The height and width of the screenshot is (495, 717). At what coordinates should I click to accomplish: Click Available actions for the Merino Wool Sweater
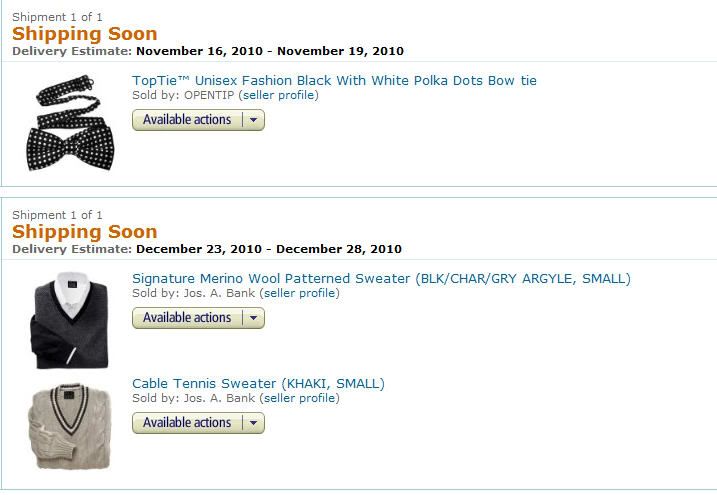coord(187,318)
